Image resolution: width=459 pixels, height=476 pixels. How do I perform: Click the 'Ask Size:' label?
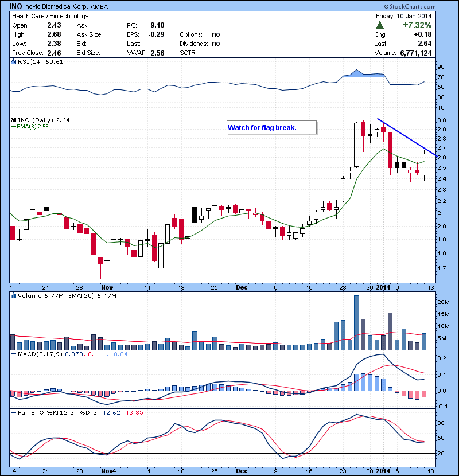point(90,34)
